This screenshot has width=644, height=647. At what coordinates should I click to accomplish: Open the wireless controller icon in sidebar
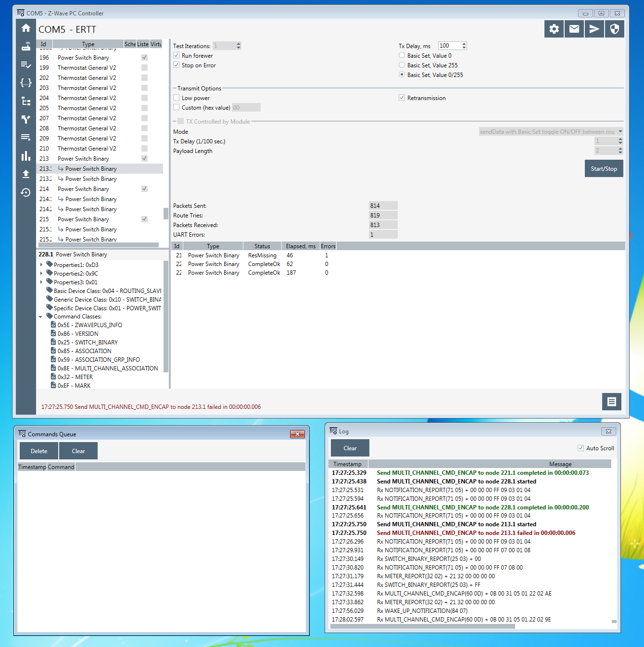26,46
